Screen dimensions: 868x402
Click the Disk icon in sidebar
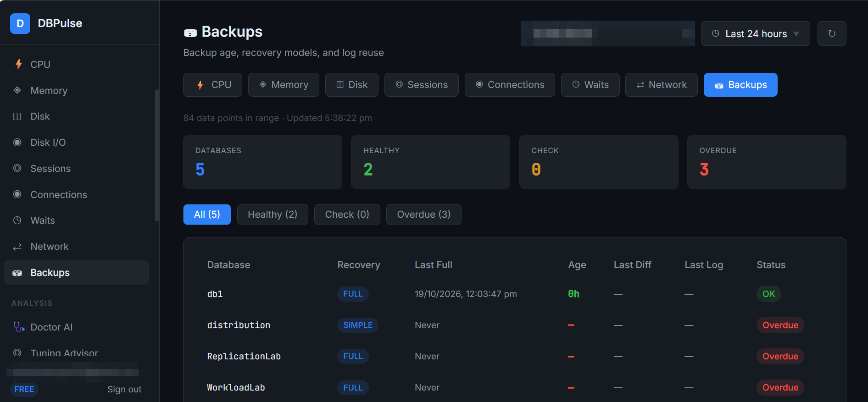pyautogui.click(x=17, y=116)
